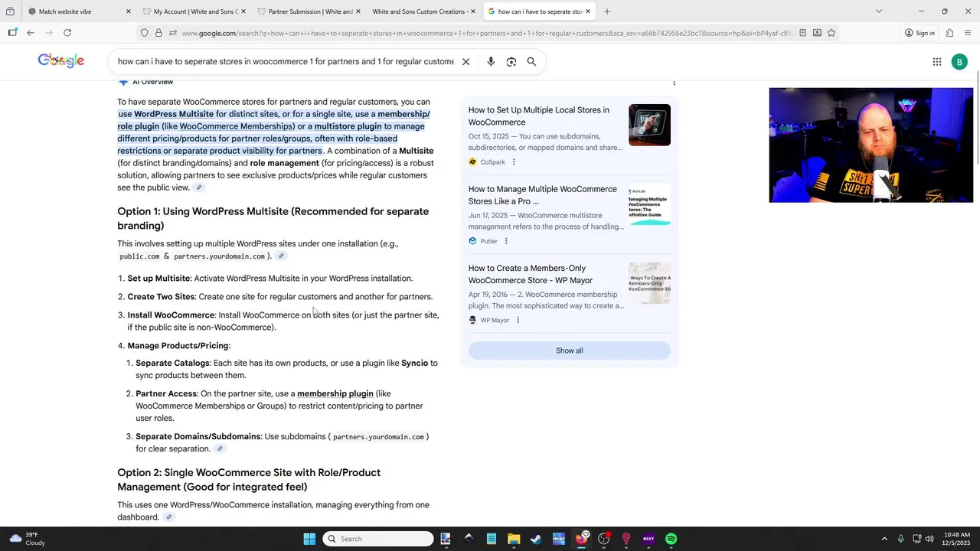Viewport: 980px width, 551px height.
Task: Show hidden system tray icons
Action: coord(884,539)
